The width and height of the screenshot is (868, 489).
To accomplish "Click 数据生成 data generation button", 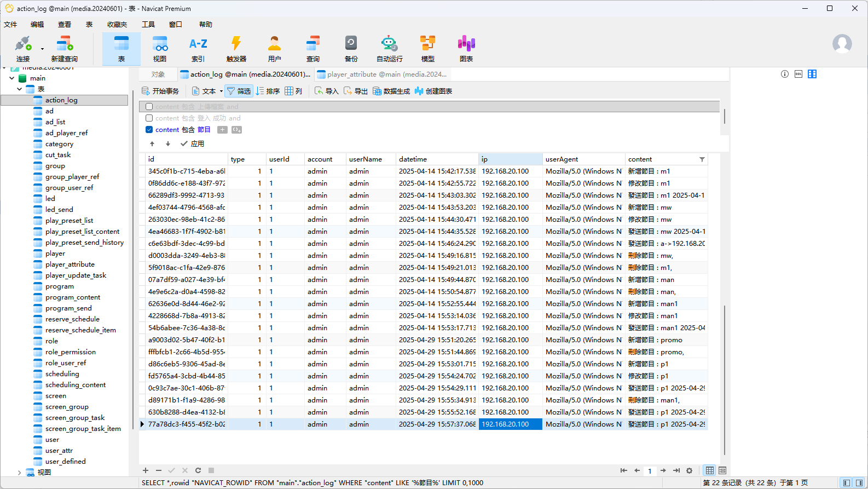I will (391, 91).
